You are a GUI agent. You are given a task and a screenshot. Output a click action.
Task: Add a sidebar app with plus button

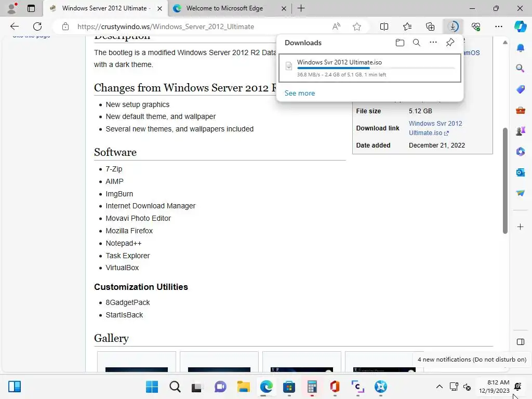(x=520, y=227)
